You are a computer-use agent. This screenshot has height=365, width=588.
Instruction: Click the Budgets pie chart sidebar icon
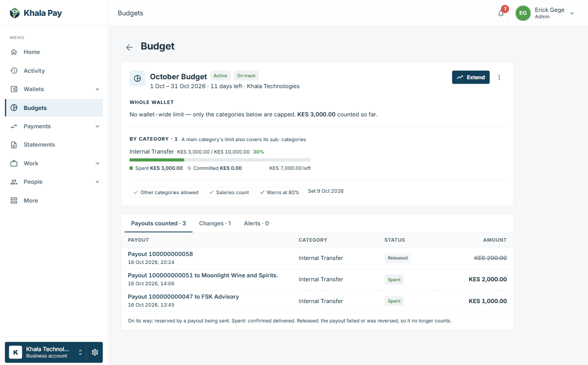coord(14,107)
